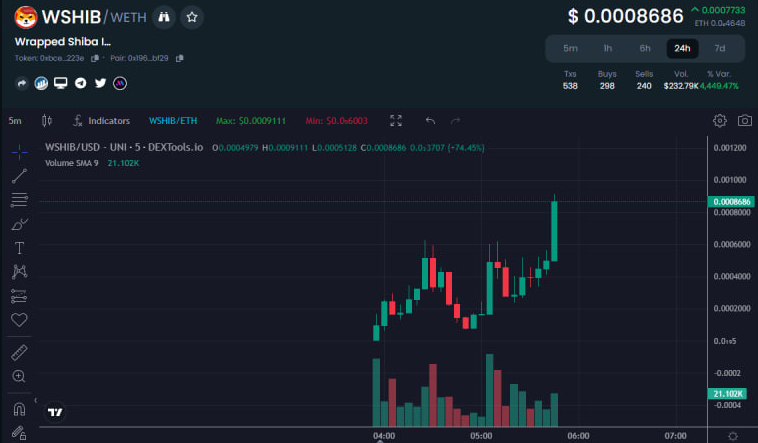Open the purple circular logo link
The image size is (758, 443).
click(120, 83)
